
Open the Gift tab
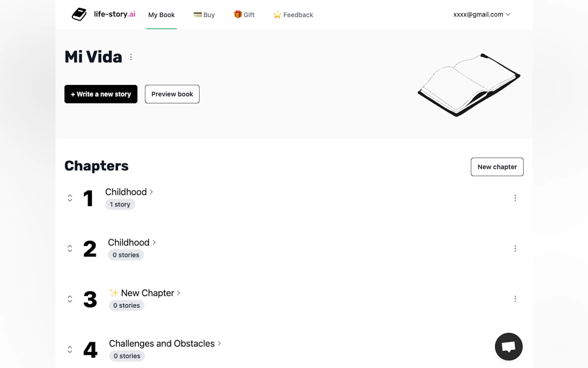point(244,15)
